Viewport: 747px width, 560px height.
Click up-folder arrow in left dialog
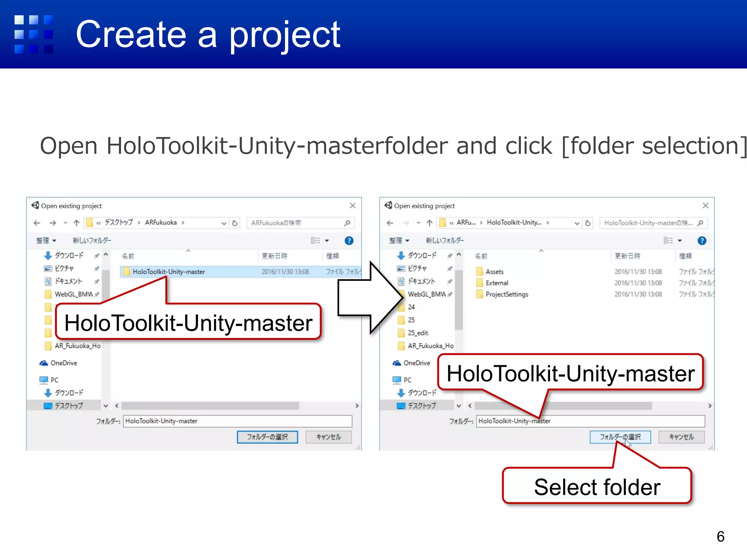pos(76,223)
